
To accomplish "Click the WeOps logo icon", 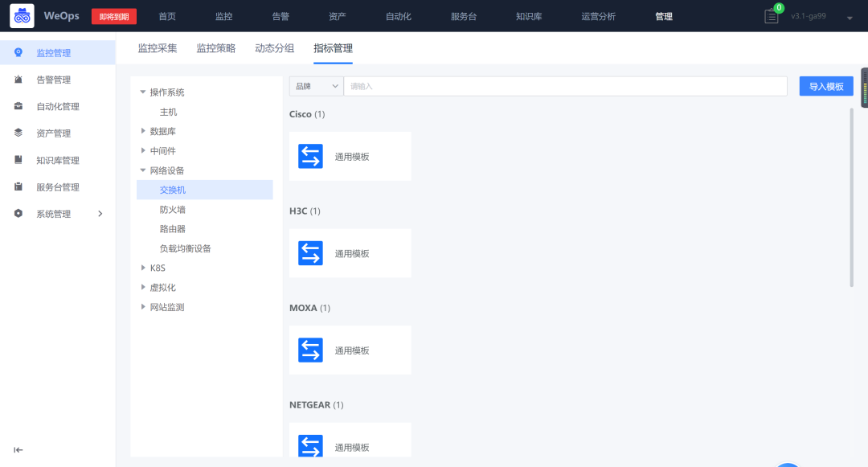I will [x=23, y=16].
